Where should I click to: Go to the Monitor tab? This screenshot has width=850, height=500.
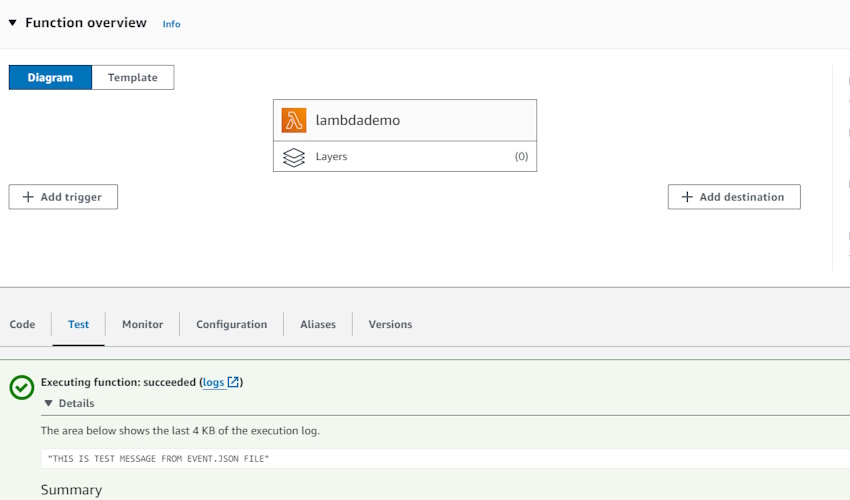143,324
